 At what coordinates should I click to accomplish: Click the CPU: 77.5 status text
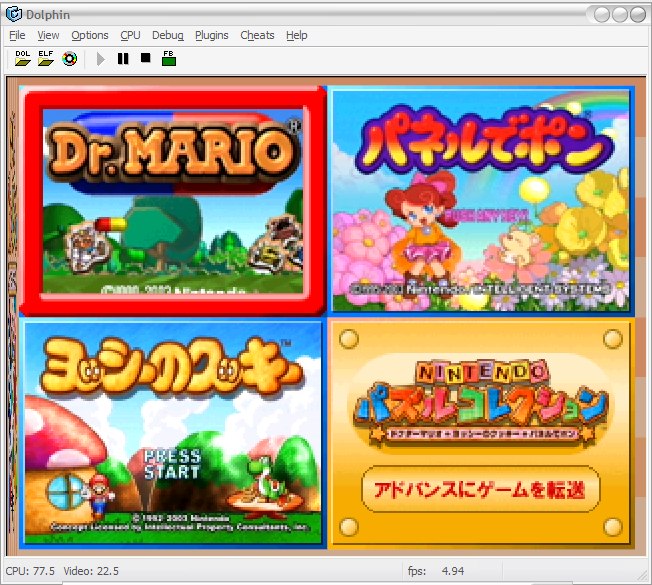click(30, 571)
